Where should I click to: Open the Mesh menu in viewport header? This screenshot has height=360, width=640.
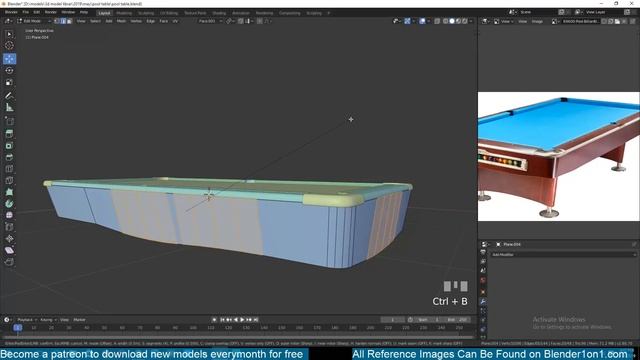(121, 21)
